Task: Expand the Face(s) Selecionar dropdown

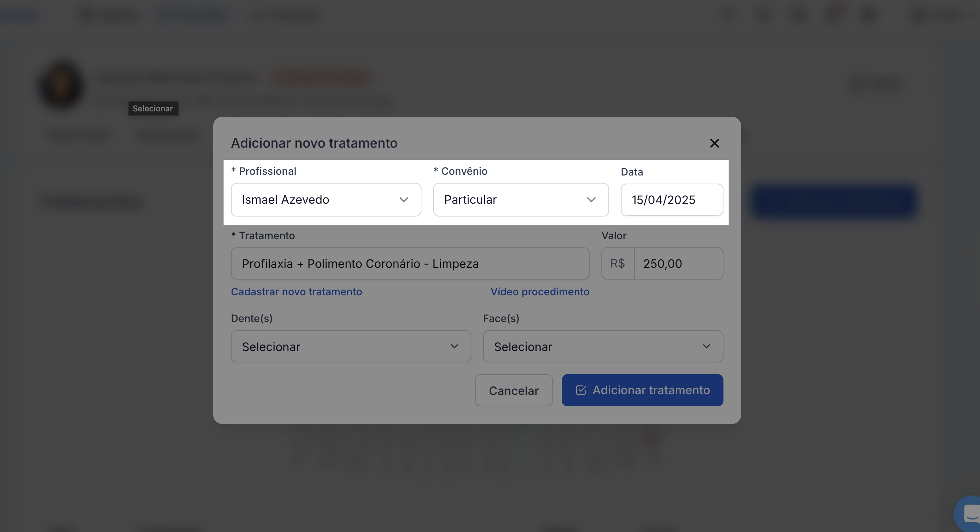Action: [593, 347]
